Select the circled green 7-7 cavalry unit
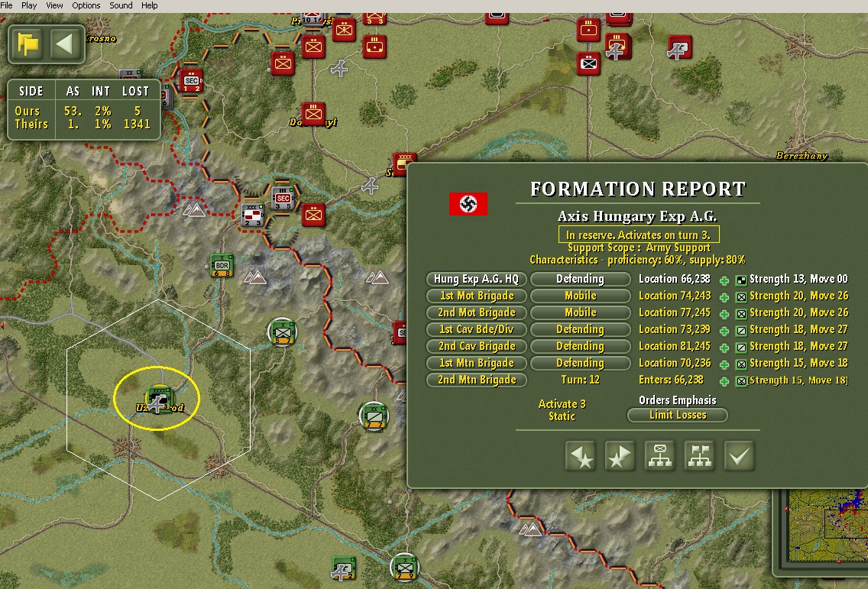This screenshot has width=868, height=589. coord(374,416)
